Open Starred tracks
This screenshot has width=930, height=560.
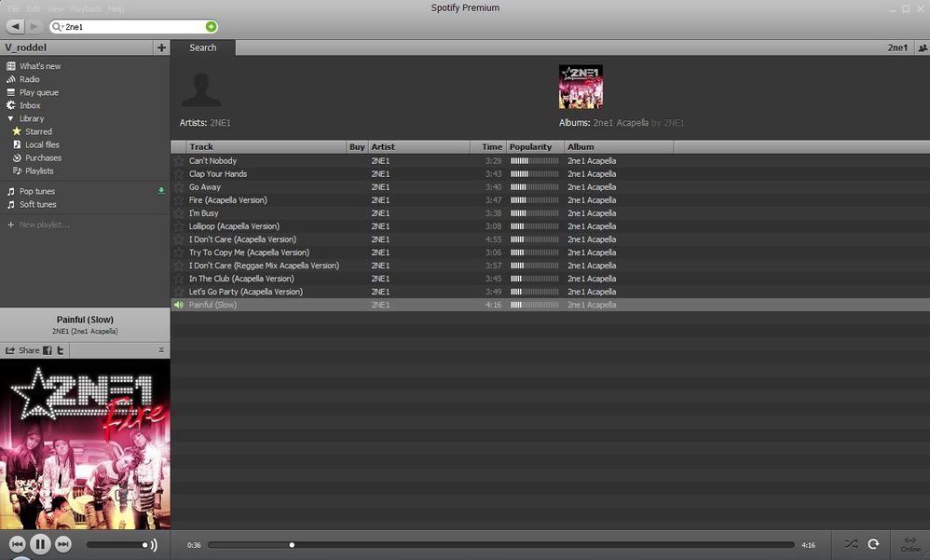coord(38,131)
